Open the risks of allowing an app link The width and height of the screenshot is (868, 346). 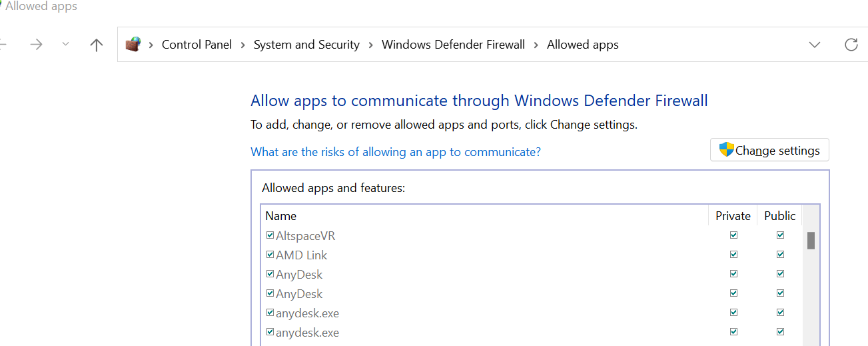click(x=396, y=152)
